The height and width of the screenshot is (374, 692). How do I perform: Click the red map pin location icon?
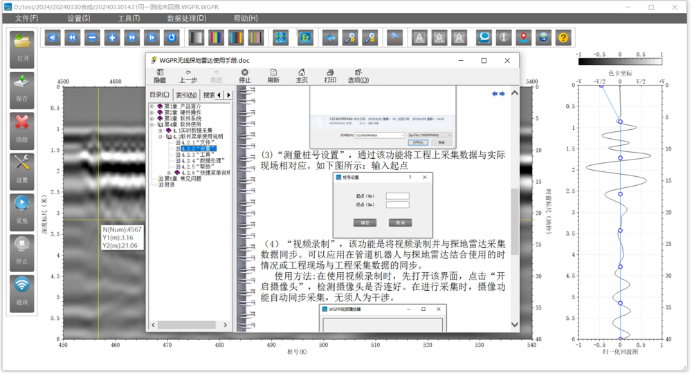pos(523,38)
